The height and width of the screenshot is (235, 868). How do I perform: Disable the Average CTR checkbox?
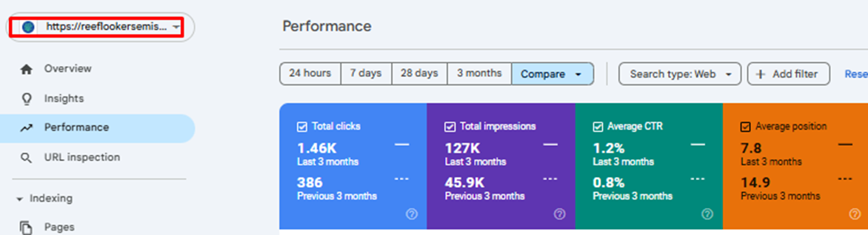[x=598, y=127]
